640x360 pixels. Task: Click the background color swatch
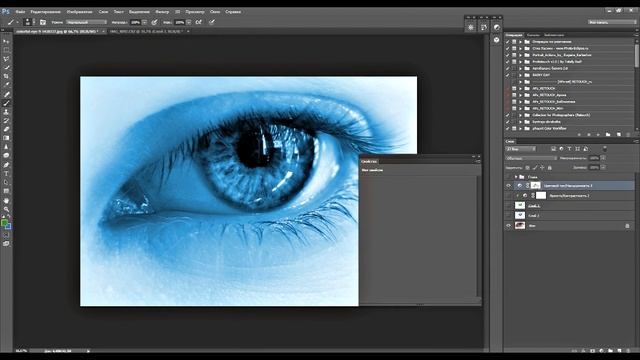click(x=9, y=227)
